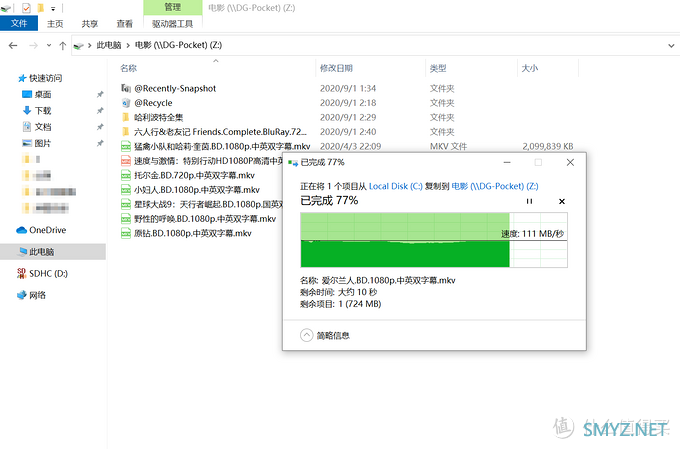This screenshot has width=680, height=449.
Task: Select the 星球大战9：天行者崛起 video file
Action: pyautogui.click(x=208, y=204)
